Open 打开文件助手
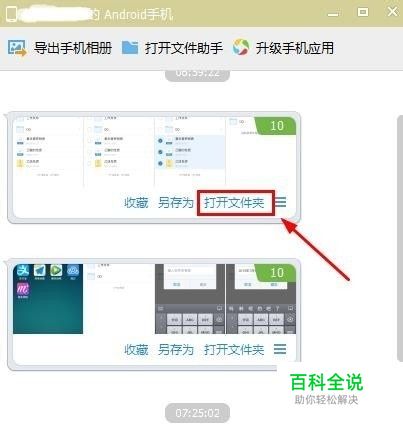The height and width of the screenshot is (436, 403). (184, 48)
